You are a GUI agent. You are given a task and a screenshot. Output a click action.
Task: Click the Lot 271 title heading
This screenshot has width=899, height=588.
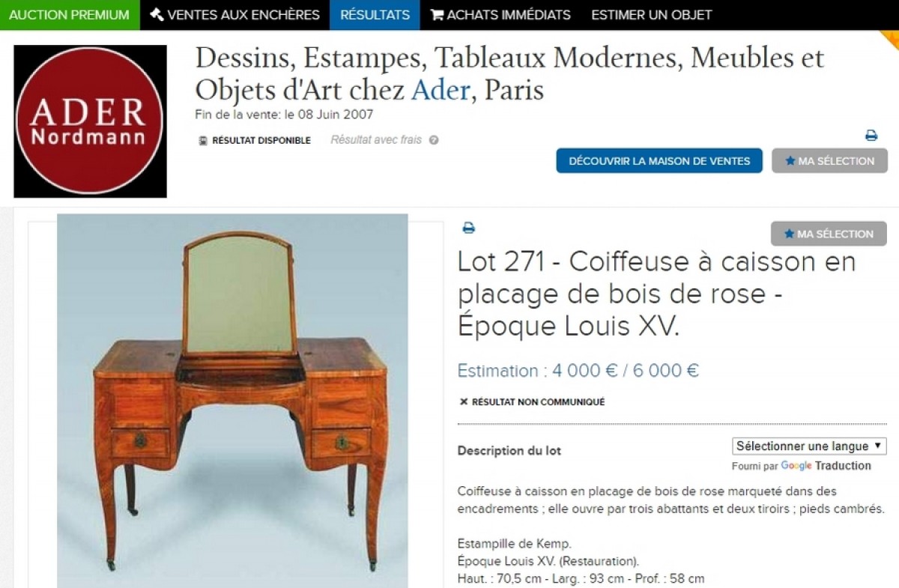pyautogui.click(x=657, y=294)
